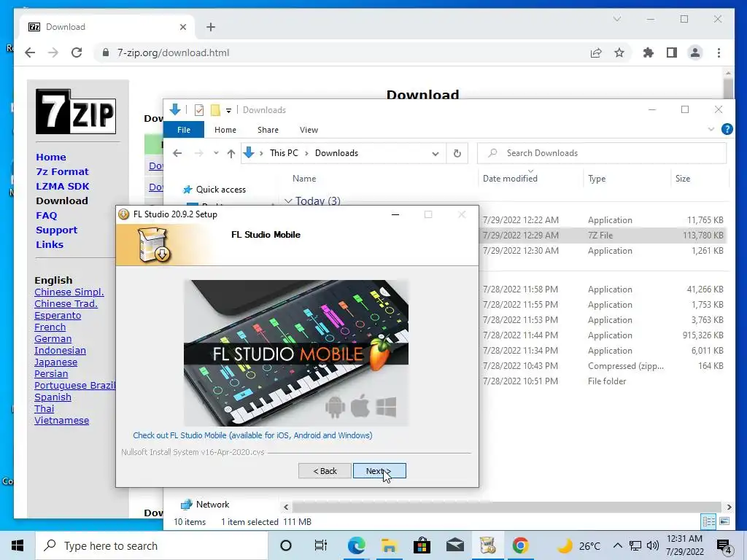The height and width of the screenshot is (560, 747).
Task: Click Next in FL Studio Setup
Action: pos(379,471)
